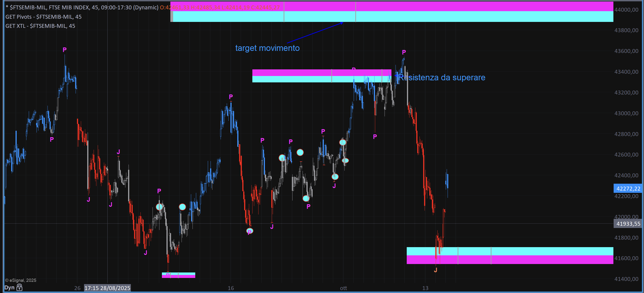Select the 'Resistenza da superare' text label
The image size is (644, 293).
tap(441, 77)
